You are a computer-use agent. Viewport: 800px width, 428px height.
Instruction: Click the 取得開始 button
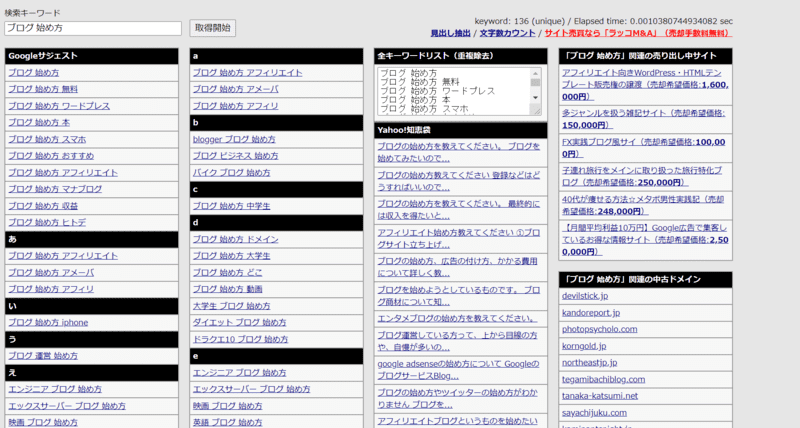213,28
